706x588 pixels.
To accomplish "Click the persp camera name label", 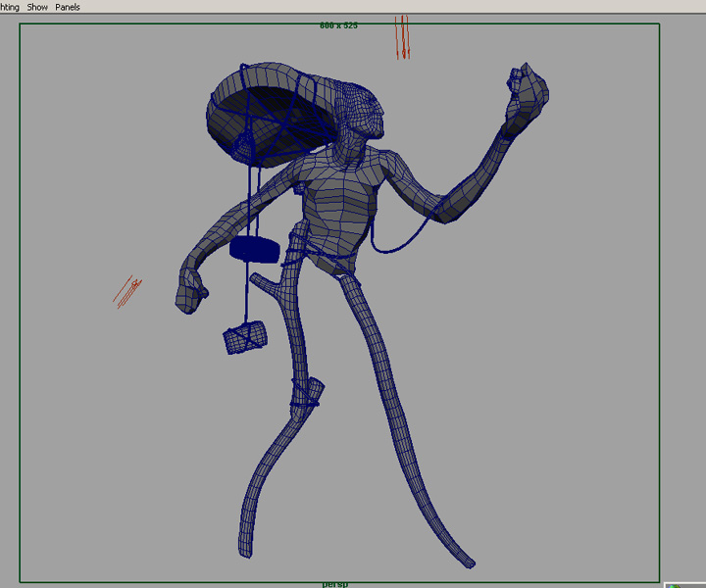I will (x=335, y=584).
